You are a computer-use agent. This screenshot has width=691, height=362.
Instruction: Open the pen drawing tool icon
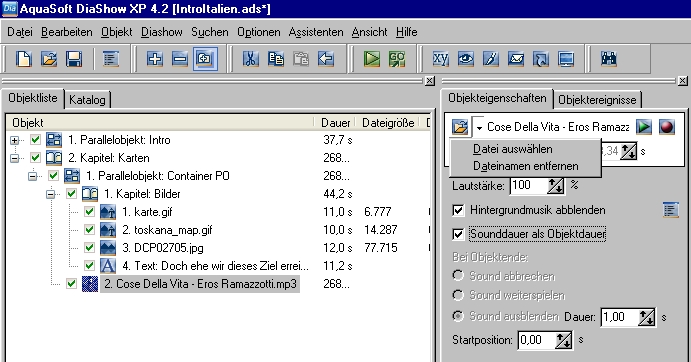[490, 59]
